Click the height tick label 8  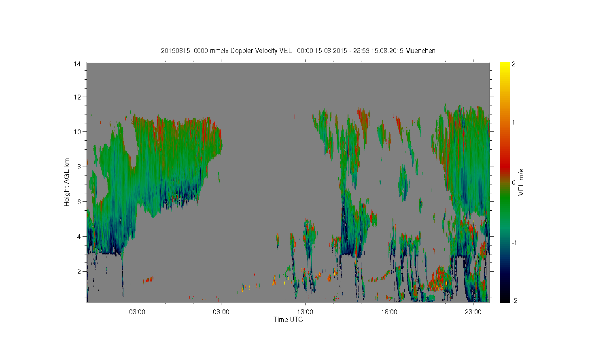(x=79, y=167)
